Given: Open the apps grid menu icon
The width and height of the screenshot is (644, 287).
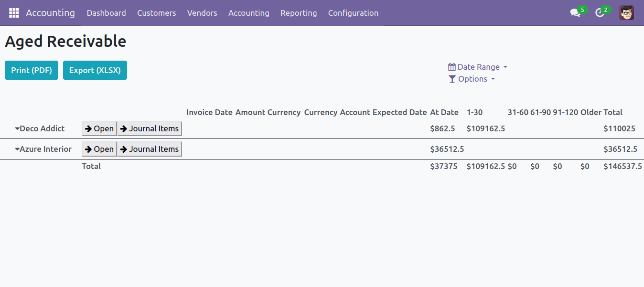Looking at the screenshot, I should [x=14, y=13].
